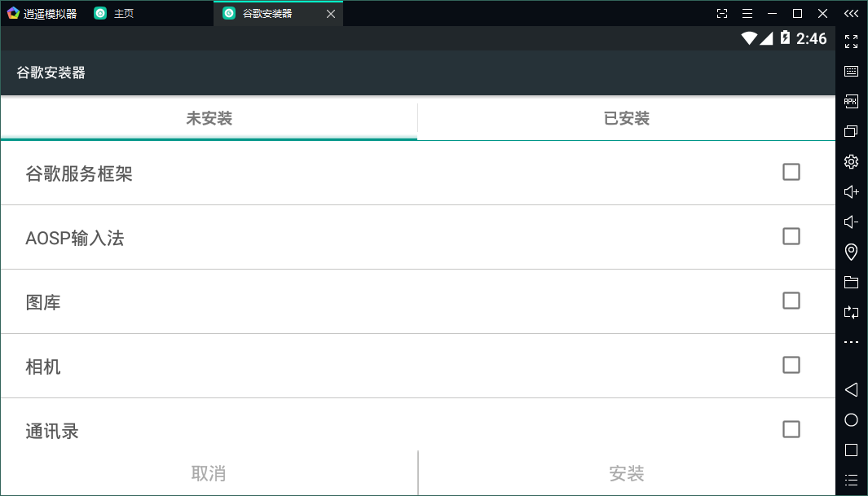This screenshot has width=868, height=496.
Task: Open the virtual location pin
Action: click(x=852, y=252)
